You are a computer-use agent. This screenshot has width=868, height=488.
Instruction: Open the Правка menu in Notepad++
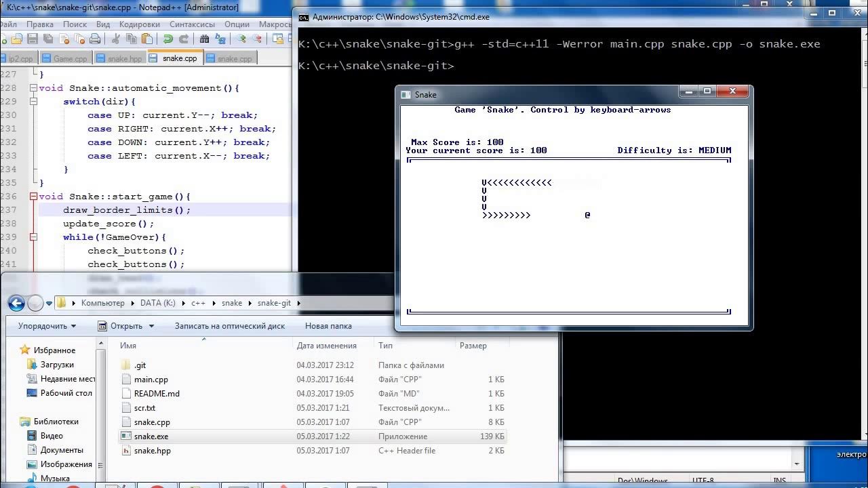[40, 24]
